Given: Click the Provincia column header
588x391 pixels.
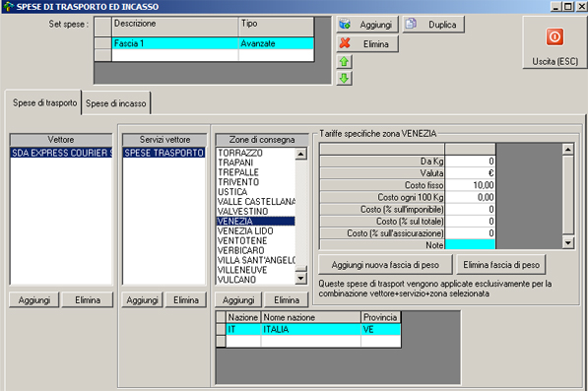Looking at the screenshot, I should click(x=381, y=317).
